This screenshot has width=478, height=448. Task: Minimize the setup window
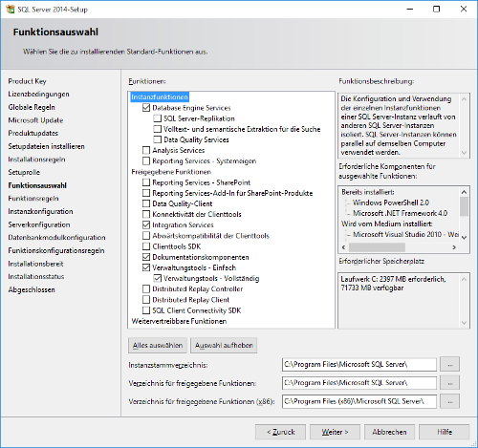(410, 9)
